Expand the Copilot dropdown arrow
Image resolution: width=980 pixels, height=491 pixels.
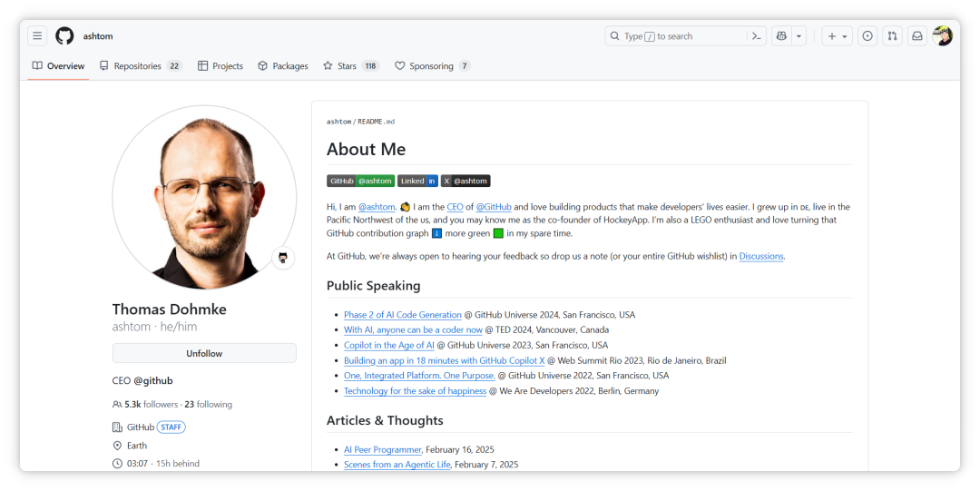pos(799,36)
